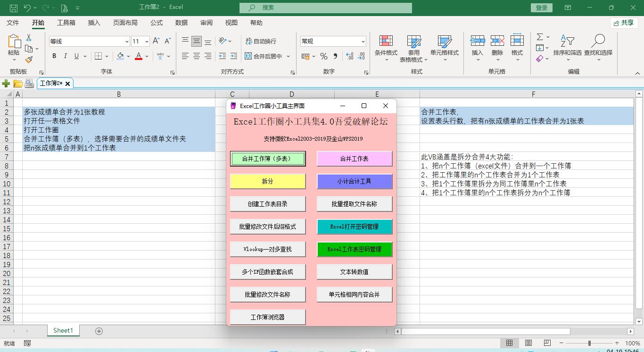Open the File (文件) menu
The width and height of the screenshot is (644, 352).
pyautogui.click(x=13, y=23)
